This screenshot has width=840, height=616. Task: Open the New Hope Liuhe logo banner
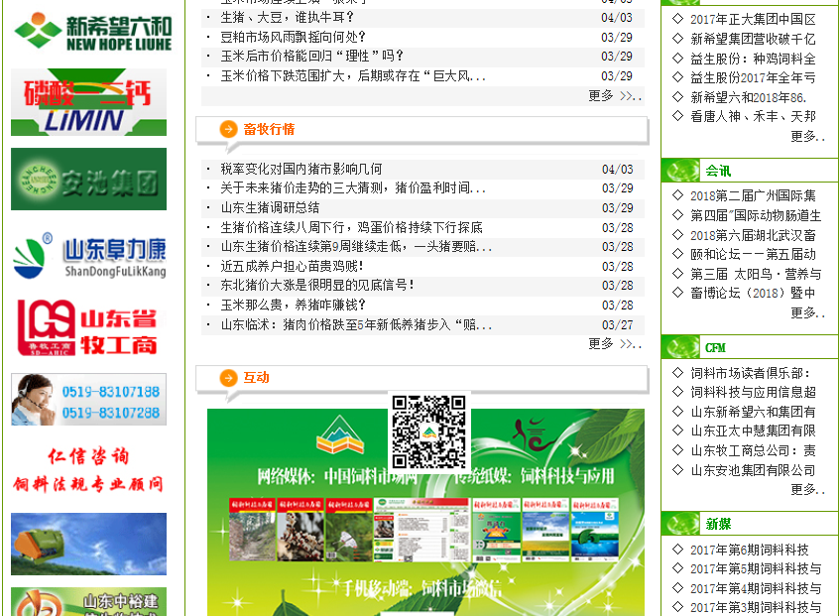pyautogui.click(x=92, y=32)
